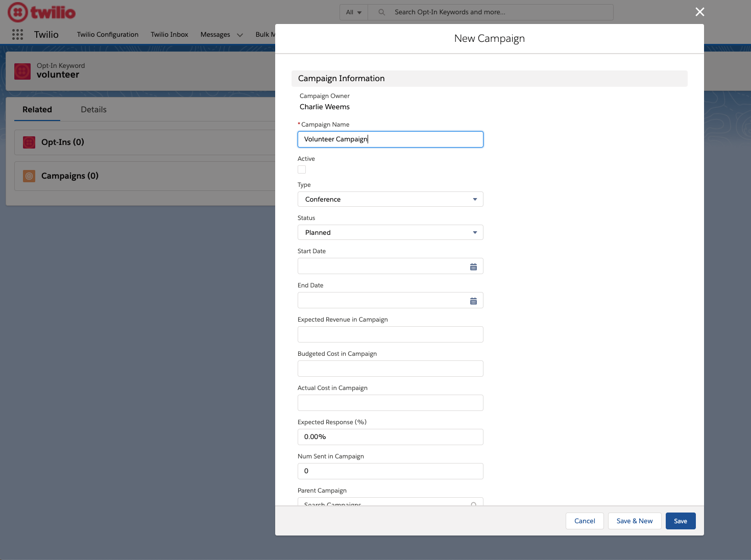Cancel the New Campaign dialog
The height and width of the screenshot is (560, 751).
click(585, 521)
